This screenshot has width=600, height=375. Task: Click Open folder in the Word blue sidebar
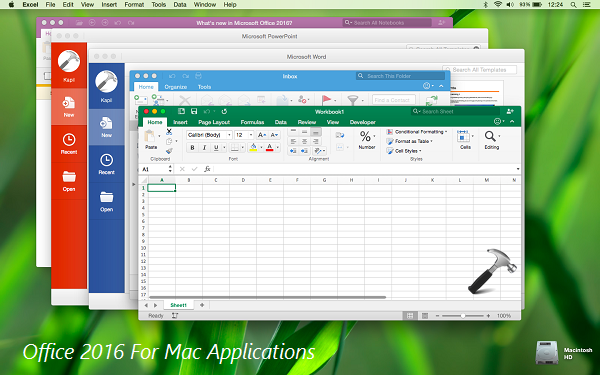point(106,201)
